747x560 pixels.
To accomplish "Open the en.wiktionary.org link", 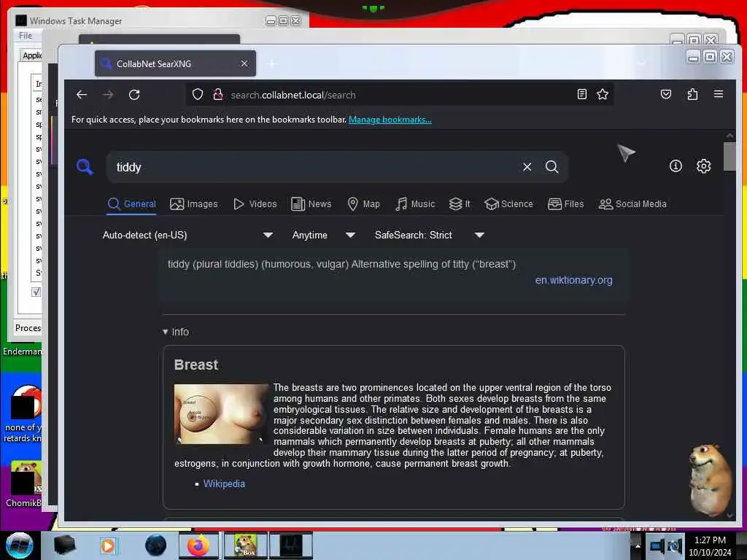I will (573, 280).
